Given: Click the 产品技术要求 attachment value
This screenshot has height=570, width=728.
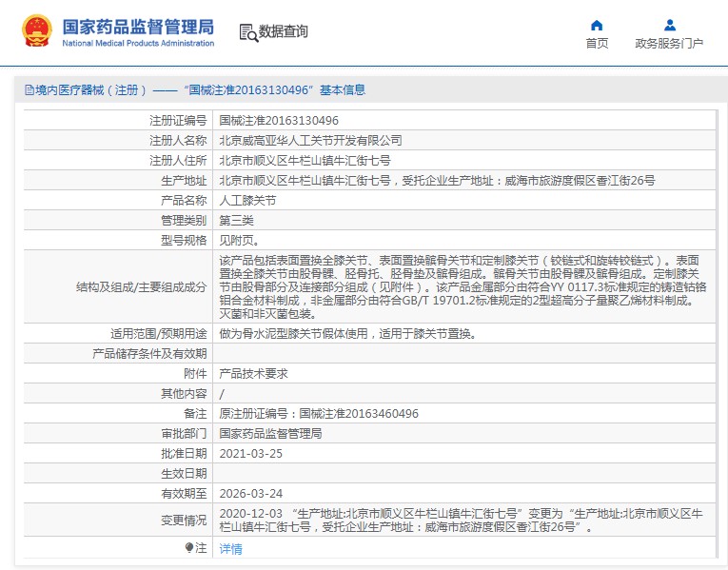Looking at the screenshot, I should (x=253, y=374).
